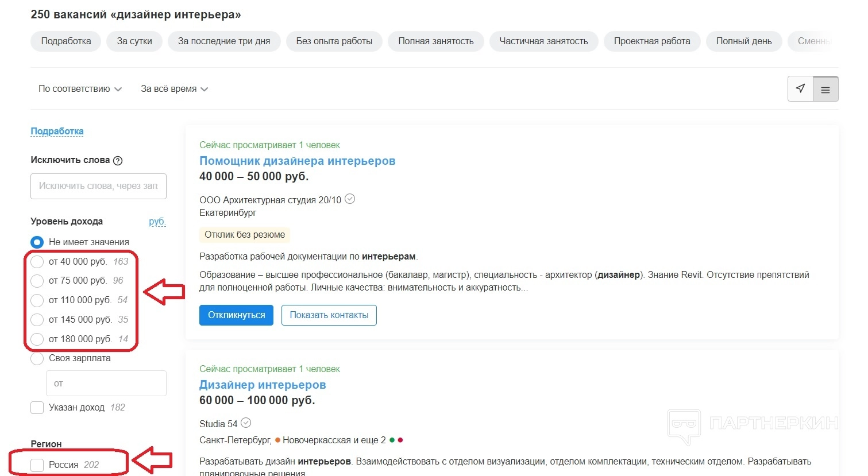The height and width of the screenshot is (476, 868).
Task: Select the Своя зарплата radio button
Action: [37, 358]
